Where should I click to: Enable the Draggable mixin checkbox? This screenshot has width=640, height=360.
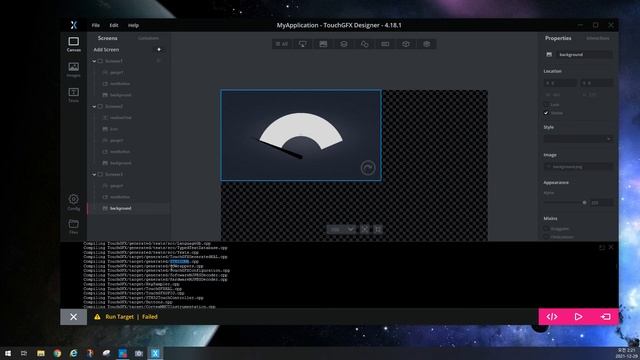tap(546, 229)
